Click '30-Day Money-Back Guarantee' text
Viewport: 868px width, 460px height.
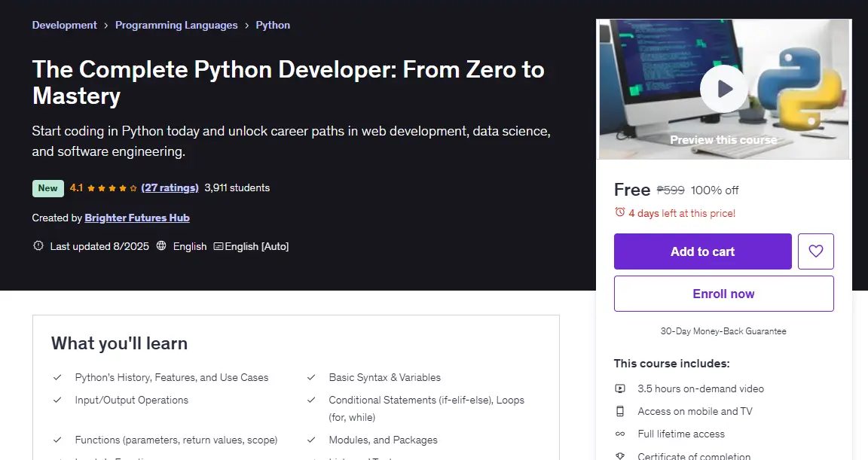click(x=723, y=331)
